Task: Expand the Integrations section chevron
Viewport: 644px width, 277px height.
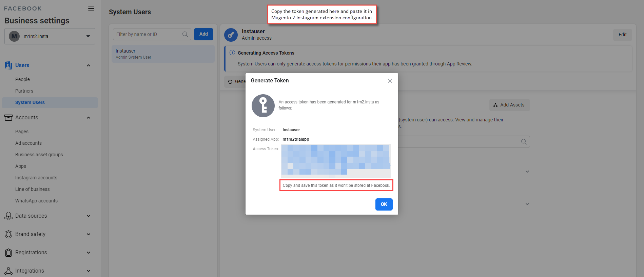Action: [x=89, y=271]
